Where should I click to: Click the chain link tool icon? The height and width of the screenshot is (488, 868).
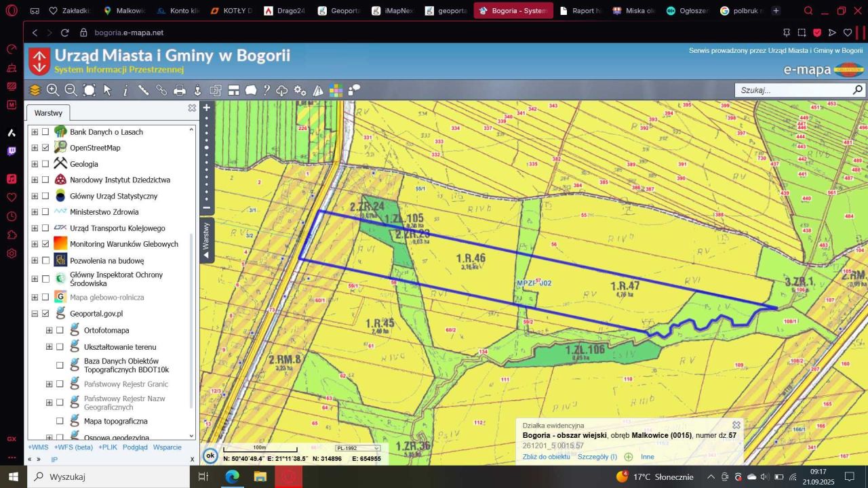pyautogui.click(x=161, y=90)
